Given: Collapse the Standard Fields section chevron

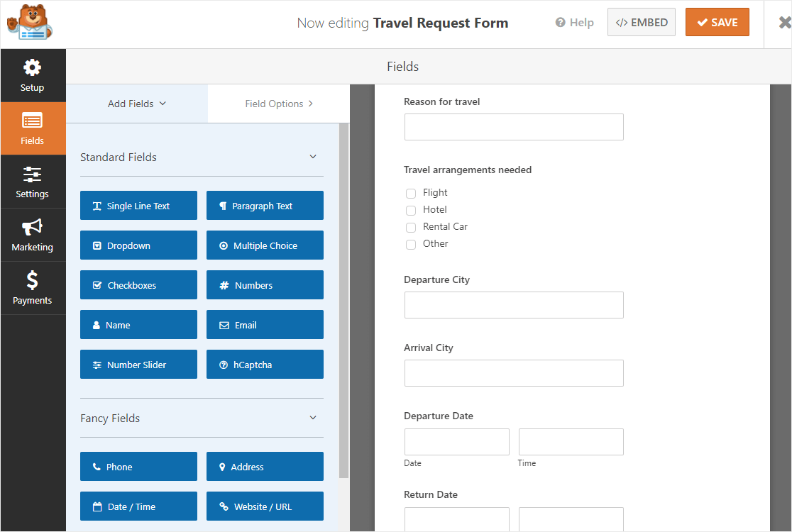Looking at the screenshot, I should 313,157.
